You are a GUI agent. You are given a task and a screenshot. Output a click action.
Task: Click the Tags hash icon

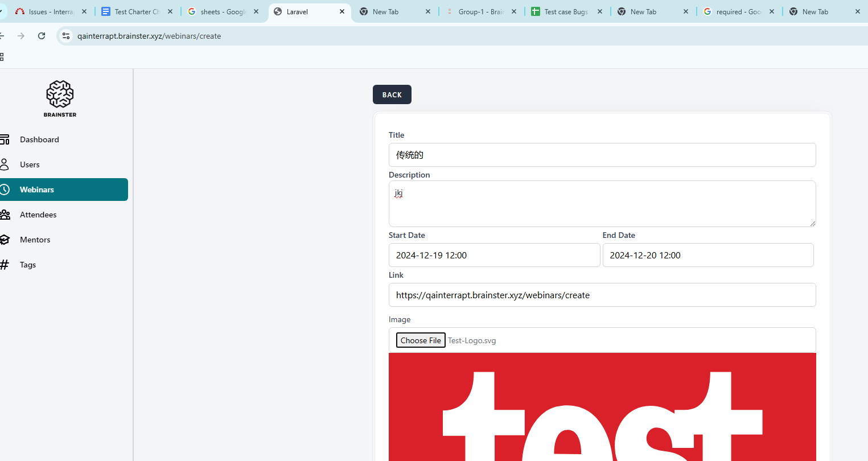point(5,265)
